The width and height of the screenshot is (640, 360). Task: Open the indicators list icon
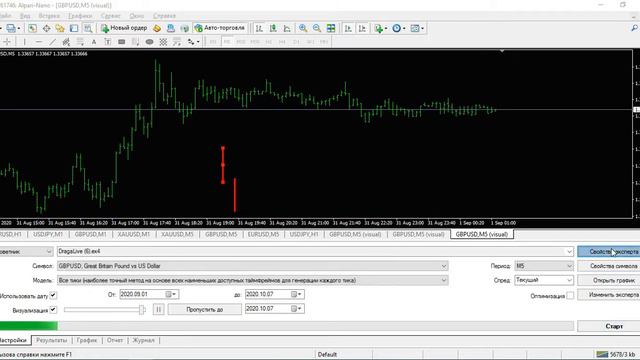(x=379, y=28)
